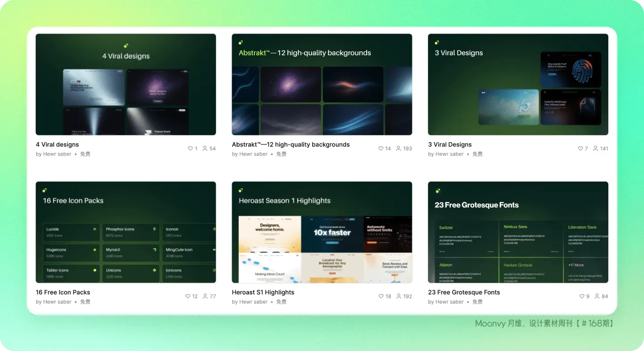Like 16 Free Icon Packs with heart icon
The image size is (644, 351).
[188, 296]
